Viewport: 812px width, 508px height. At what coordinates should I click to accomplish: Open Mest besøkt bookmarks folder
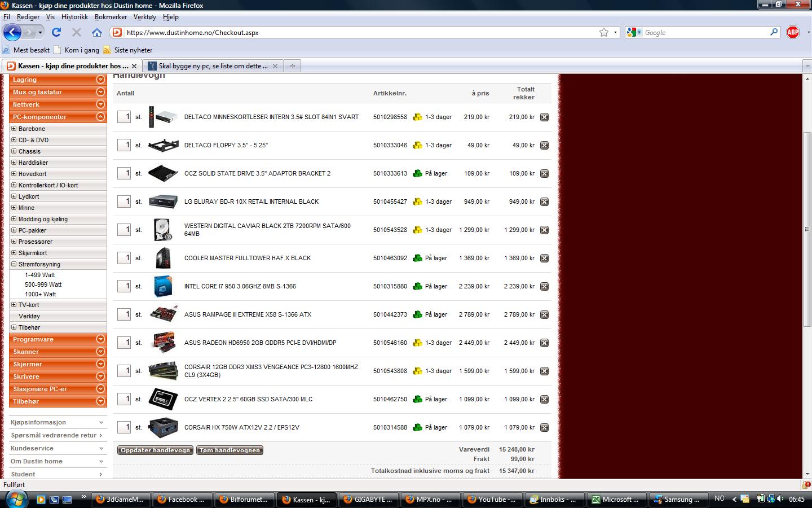pos(27,50)
